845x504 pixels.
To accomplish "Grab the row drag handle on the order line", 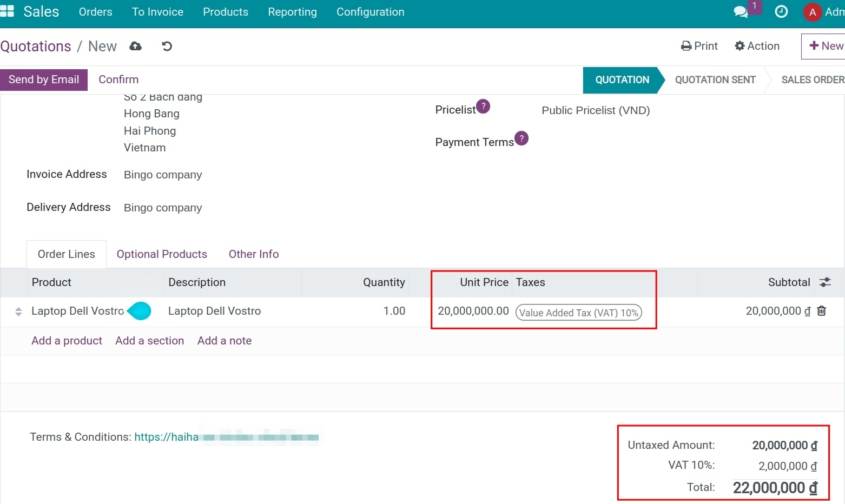I will pos(18,311).
